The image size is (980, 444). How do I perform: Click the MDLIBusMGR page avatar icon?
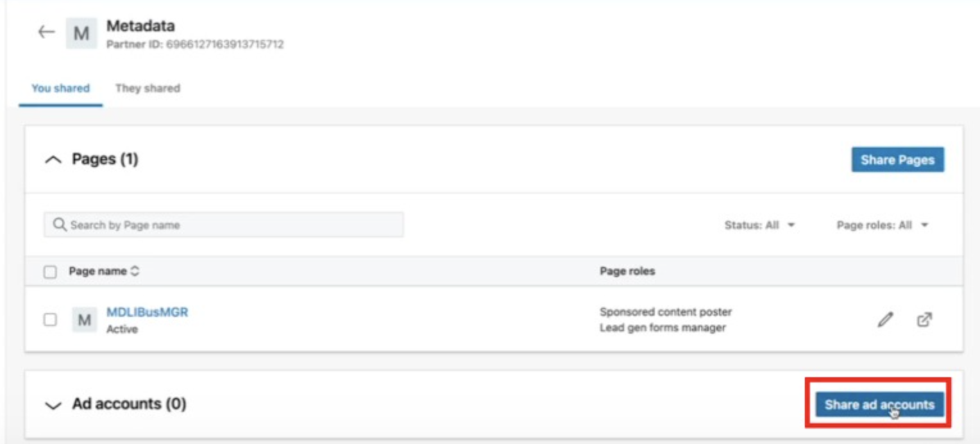(x=84, y=320)
